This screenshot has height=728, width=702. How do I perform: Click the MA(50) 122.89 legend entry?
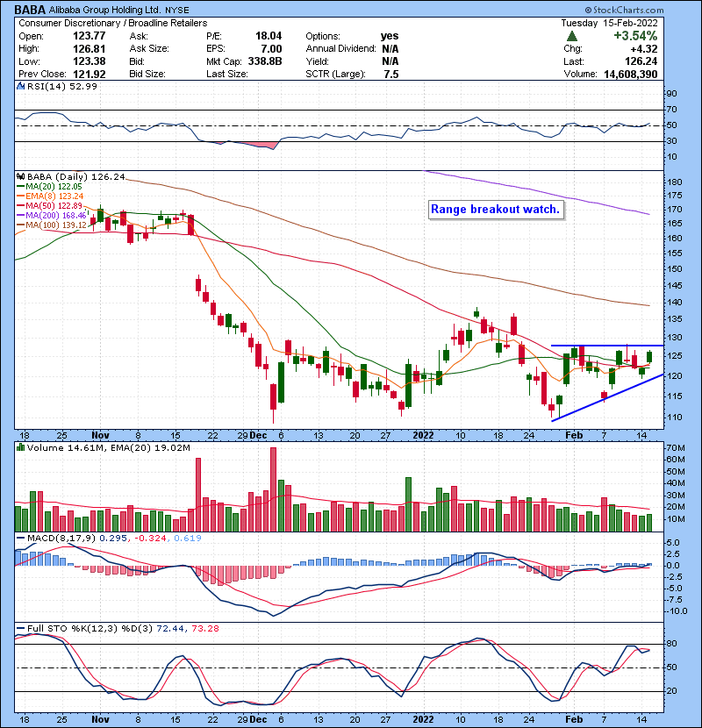54,205
